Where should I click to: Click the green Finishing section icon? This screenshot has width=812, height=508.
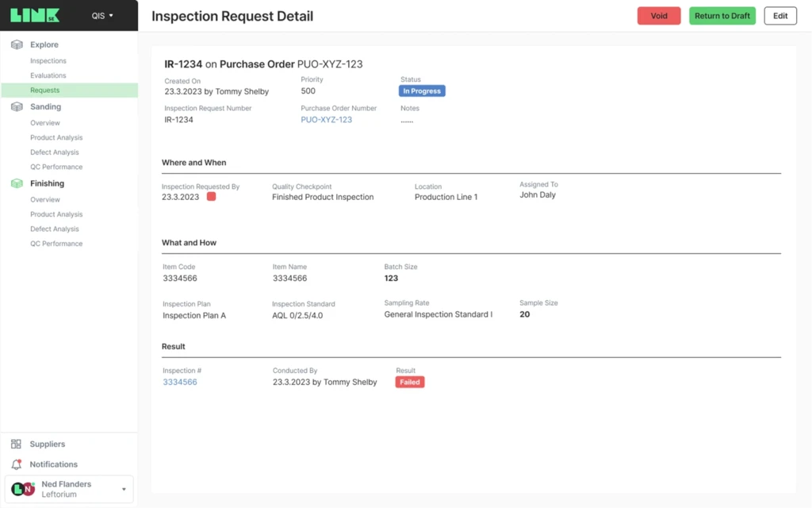[x=17, y=184]
